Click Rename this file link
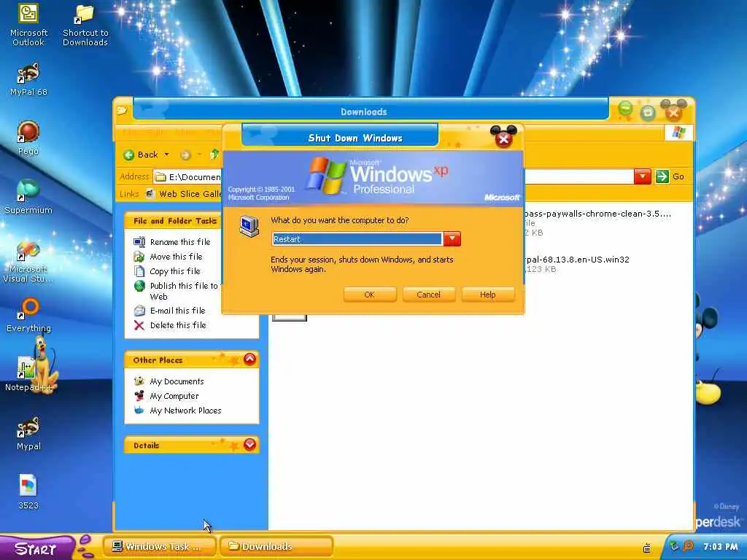Viewport: 747px width, 560px height. coord(180,242)
